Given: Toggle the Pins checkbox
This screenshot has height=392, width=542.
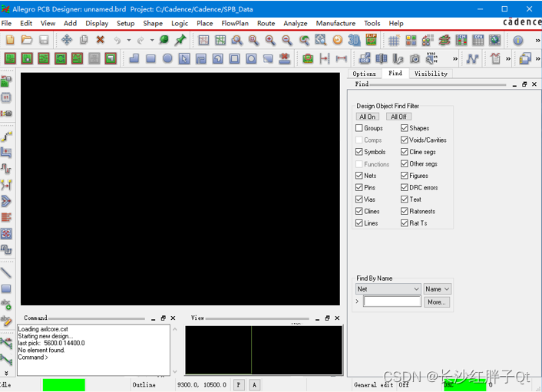Looking at the screenshot, I should (359, 187).
